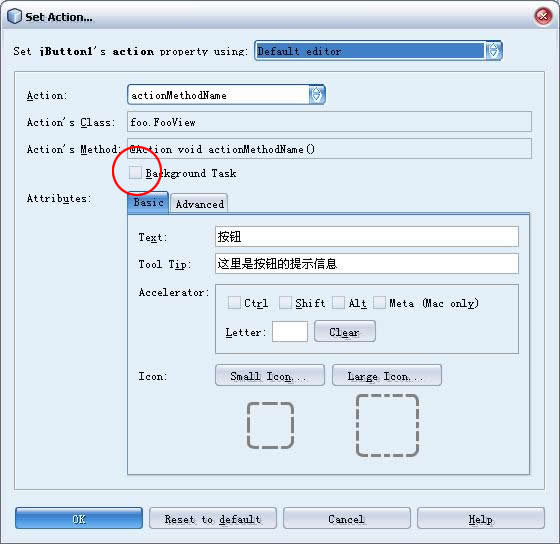The height and width of the screenshot is (544, 560).
Task: Click the large icon preview placeholder
Action: click(387, 425)
